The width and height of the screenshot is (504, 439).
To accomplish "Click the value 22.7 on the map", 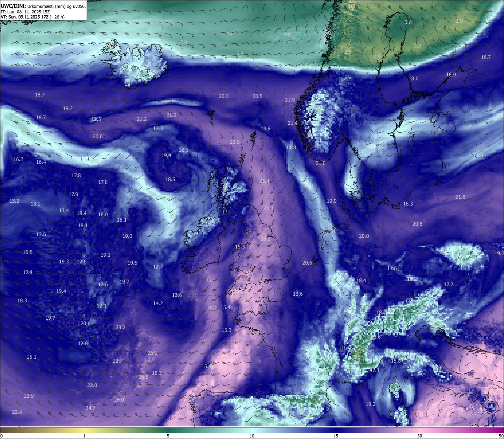I will point(117,361).
